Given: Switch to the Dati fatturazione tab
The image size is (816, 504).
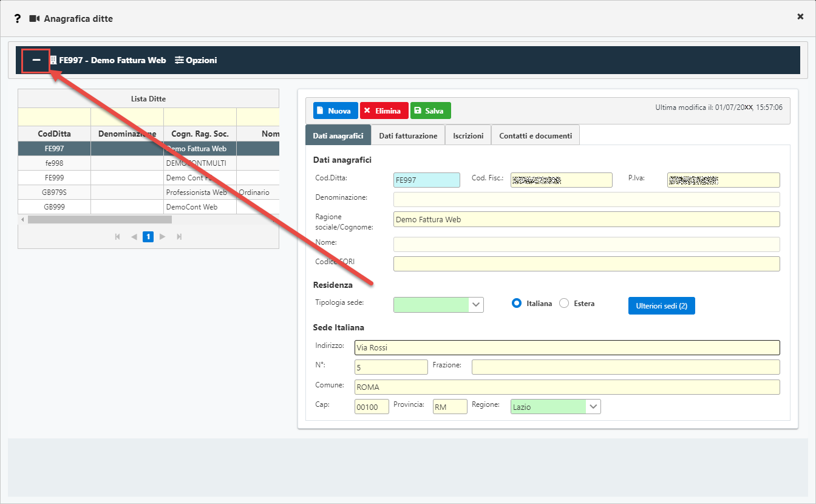Looking at the screenshot, I should (408, 136).
